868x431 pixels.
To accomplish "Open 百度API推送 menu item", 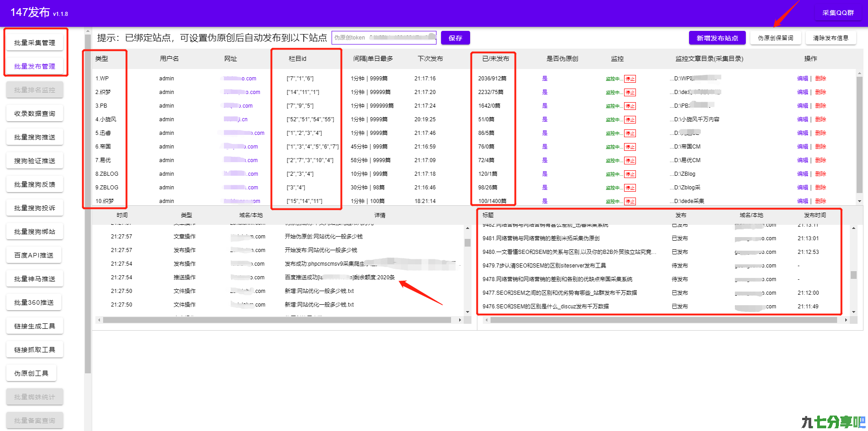I will (34, 255).
